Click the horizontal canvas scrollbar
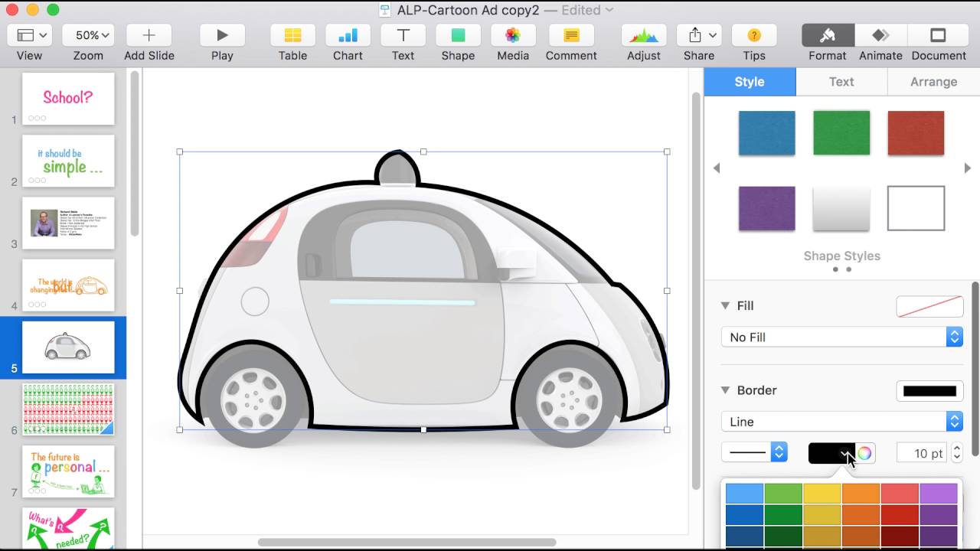Image resolution: width=980 pixels, height=551 pixels. click(x=407, y=543)
